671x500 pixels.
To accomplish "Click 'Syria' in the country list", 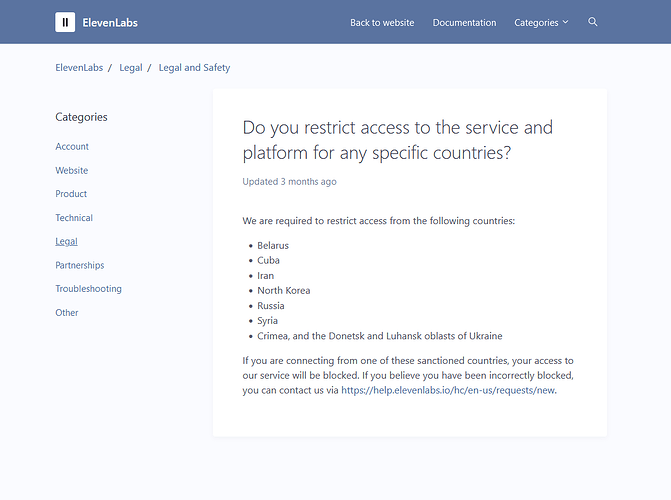I will pos(267,321).
